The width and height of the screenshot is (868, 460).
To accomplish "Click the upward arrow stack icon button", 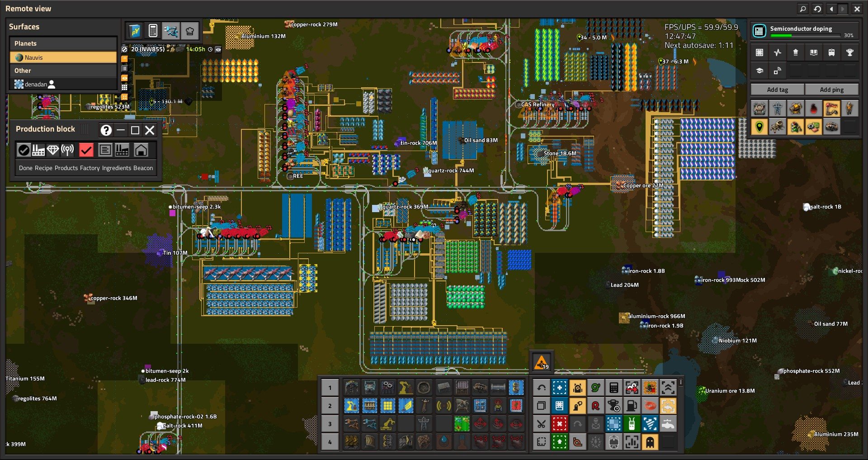I will tap(796, 52).
